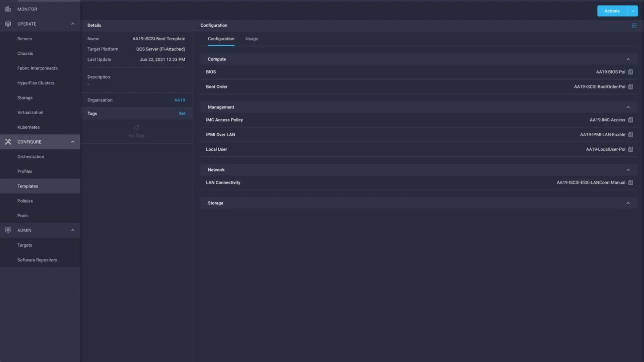Click the policy icon next to AA19-BIOS-Pol
The width and height of the screenshot is (644, 362).
tap(630, 72)
